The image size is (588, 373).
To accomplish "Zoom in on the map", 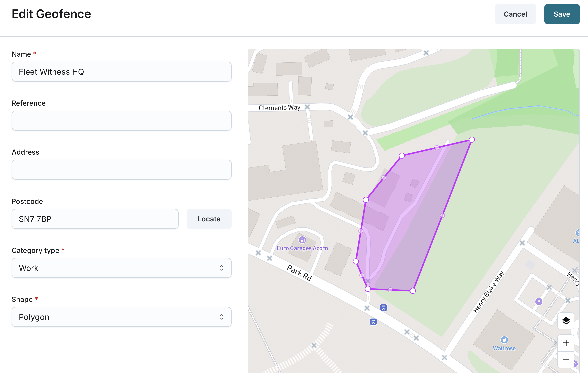I will coord(566,343).
